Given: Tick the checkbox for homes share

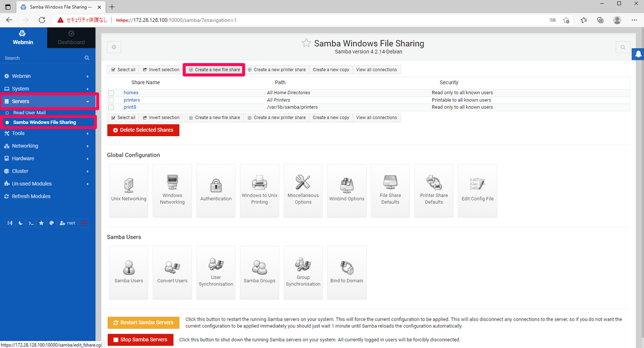Looking at the screenshot, I should pos(111,93).
